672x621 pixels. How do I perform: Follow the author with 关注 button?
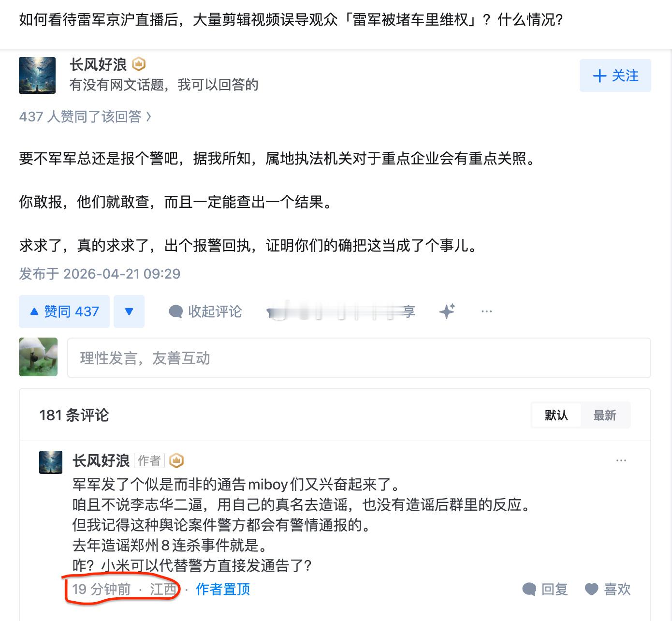point(615,75)
